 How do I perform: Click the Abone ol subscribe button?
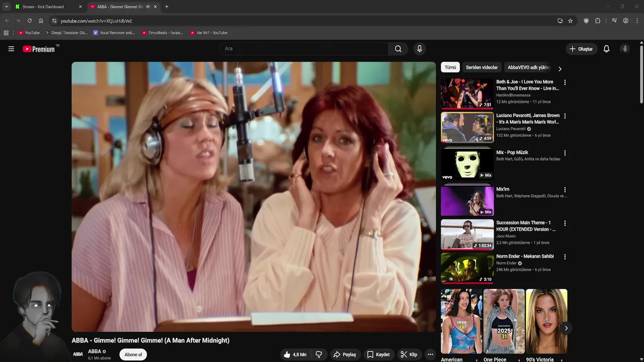click(x=133, y=354)
